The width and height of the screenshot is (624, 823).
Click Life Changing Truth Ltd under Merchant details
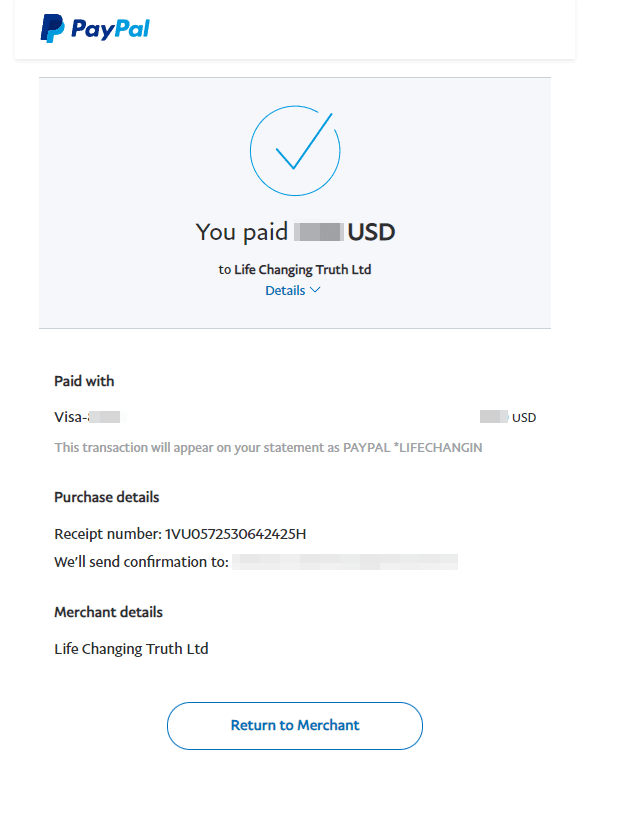click(x=131, y=649)
